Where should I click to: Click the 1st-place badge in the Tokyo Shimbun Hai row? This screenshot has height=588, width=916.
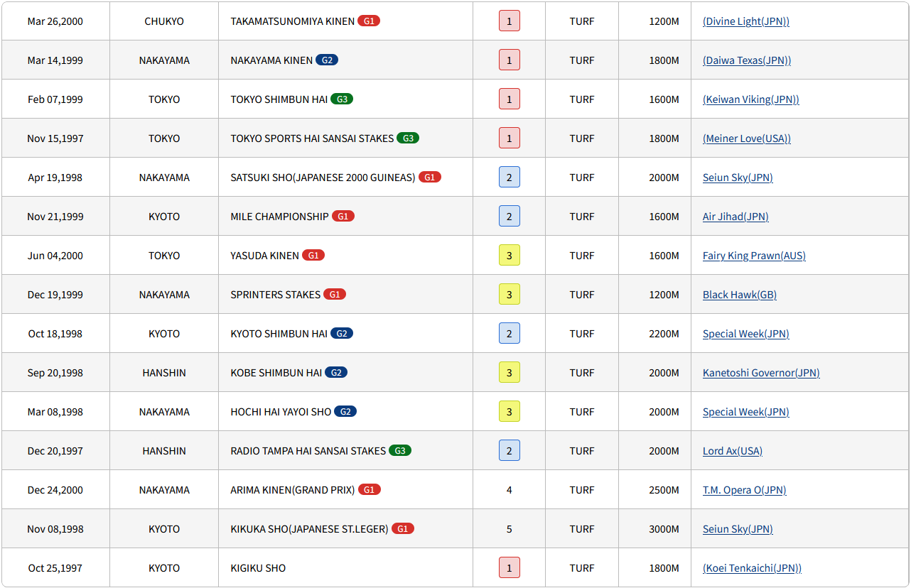tap(510, 99)
